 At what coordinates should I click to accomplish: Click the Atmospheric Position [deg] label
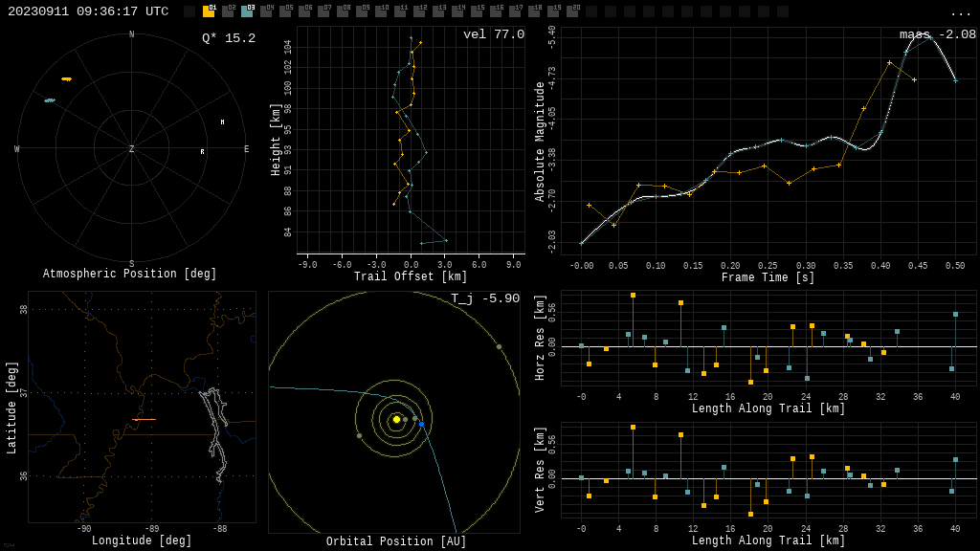[129, 274]
